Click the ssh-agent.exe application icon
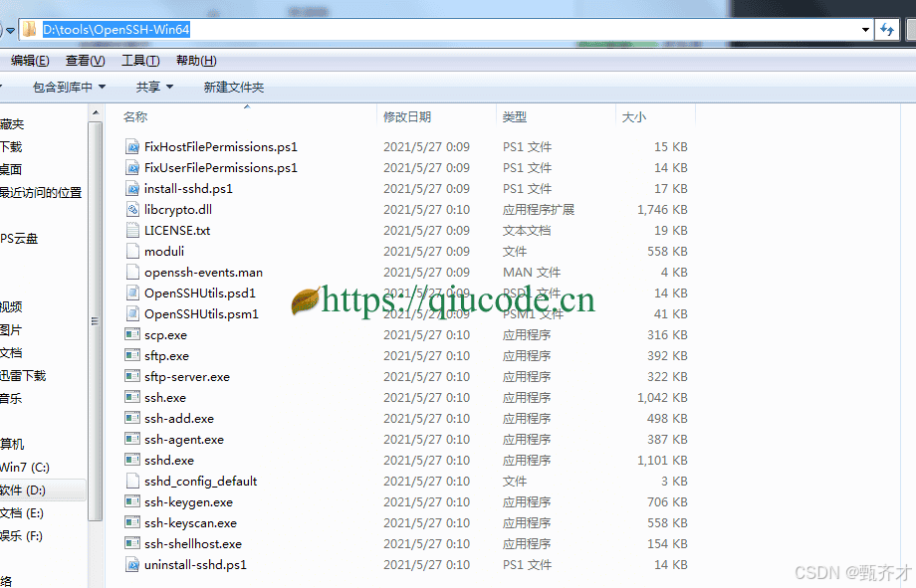The width and height of the screenshot is (916, 588). coord(132,439)
